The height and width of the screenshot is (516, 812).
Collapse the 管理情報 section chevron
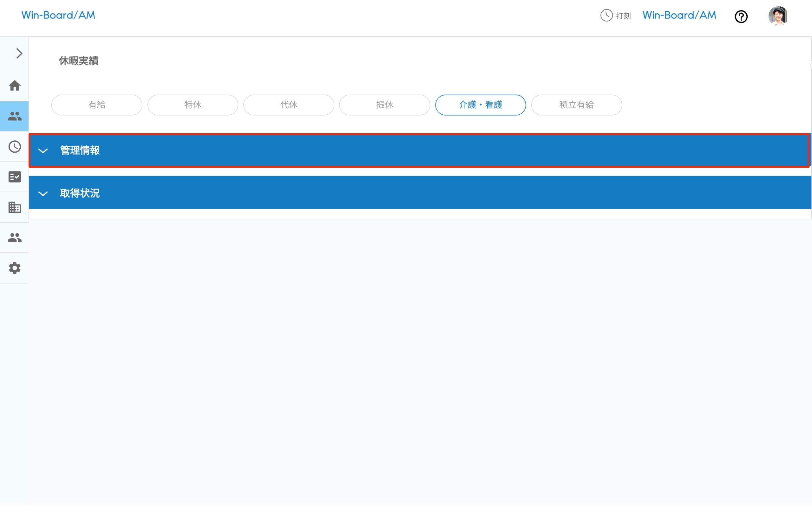pos(43,151)
